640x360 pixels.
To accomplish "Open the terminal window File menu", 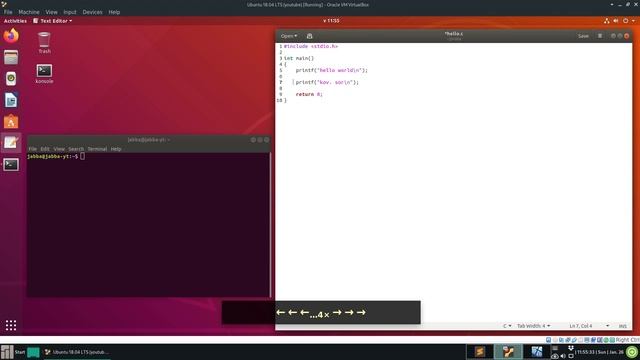I will [x=33, y=149].
